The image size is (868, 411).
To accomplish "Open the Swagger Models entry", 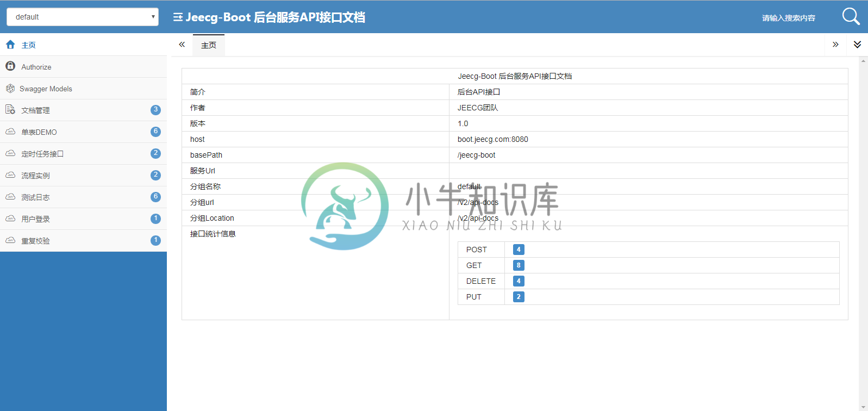I will pos(83,88).
